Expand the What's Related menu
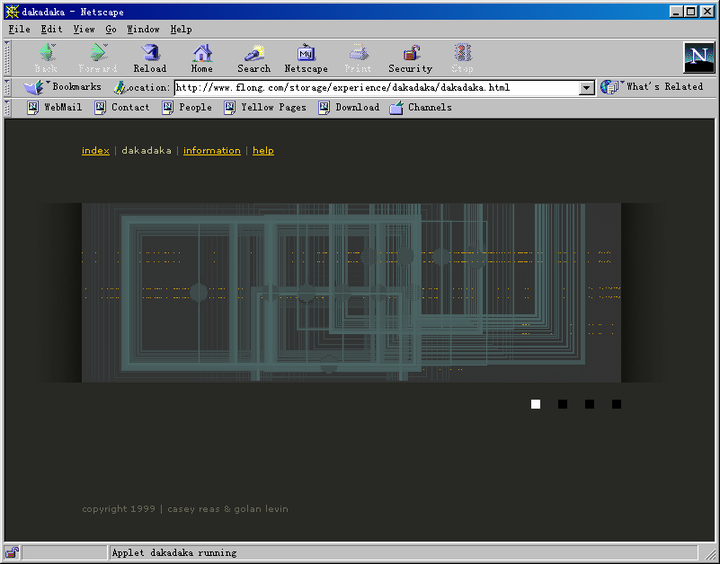 tap(653, 87)
